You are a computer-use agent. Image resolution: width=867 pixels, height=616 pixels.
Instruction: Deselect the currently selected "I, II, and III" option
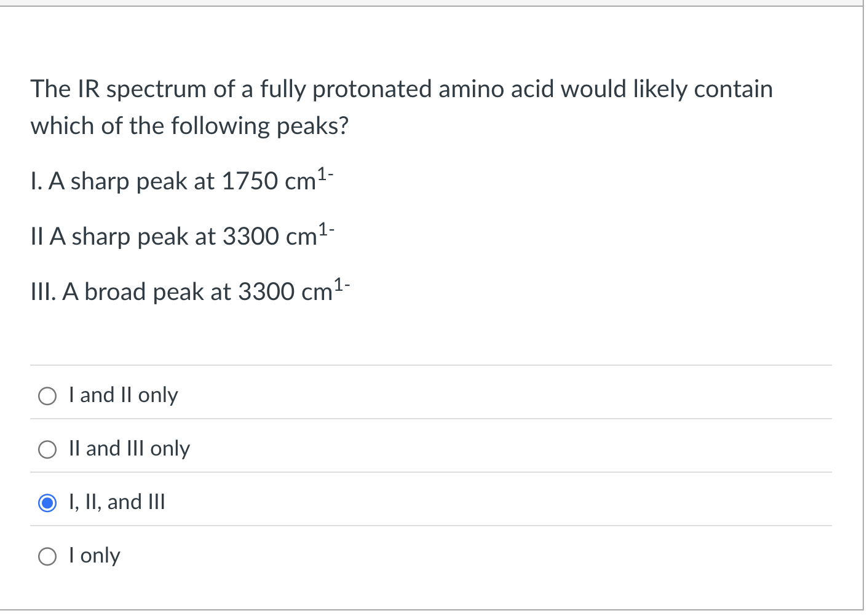47,503
